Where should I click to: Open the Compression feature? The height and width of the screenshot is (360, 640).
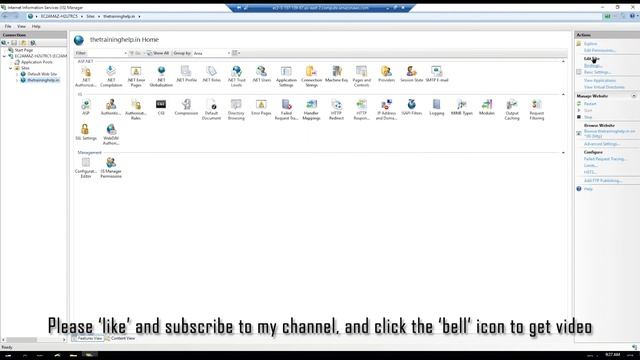tap(187, 107)
